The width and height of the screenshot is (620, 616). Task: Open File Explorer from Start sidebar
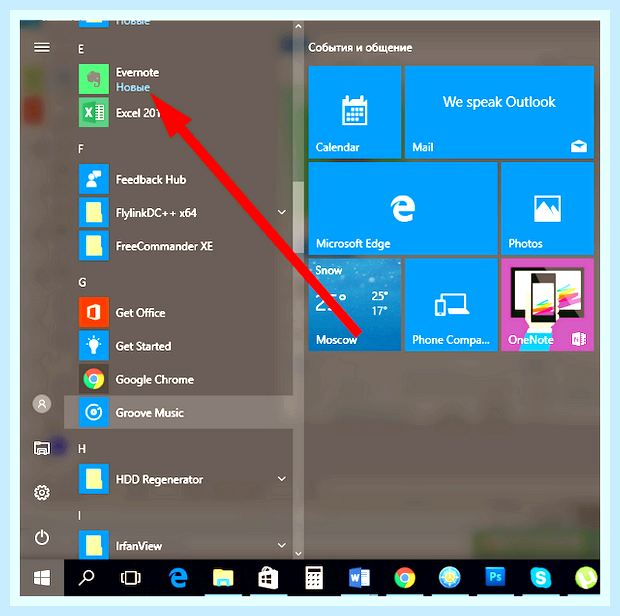(42, 448)
